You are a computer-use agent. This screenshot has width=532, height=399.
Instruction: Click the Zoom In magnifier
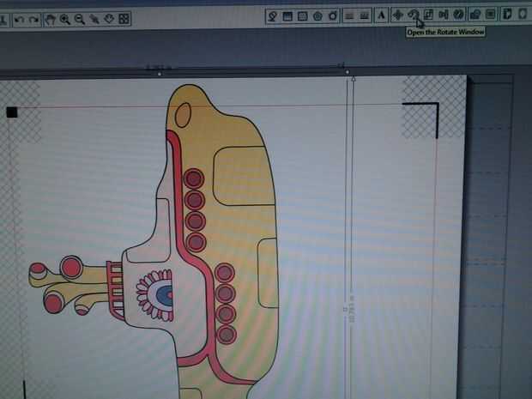click(x=65, y=19)
